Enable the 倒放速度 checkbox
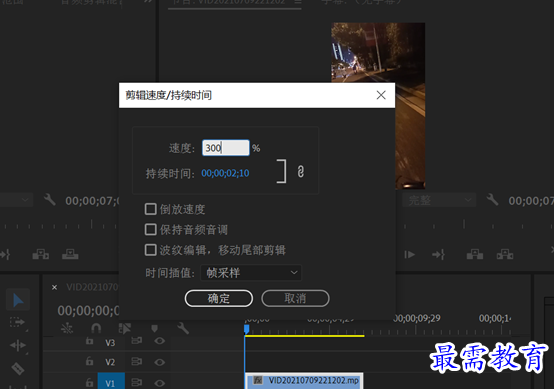The width and height of the screenshot is (554, 389). [x=151, y=209]
